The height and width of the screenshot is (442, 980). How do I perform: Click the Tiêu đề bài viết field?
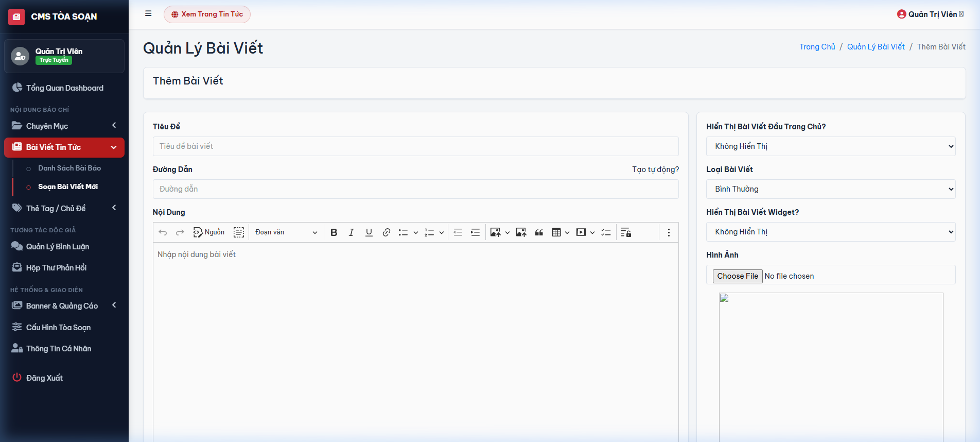(416, 146)
